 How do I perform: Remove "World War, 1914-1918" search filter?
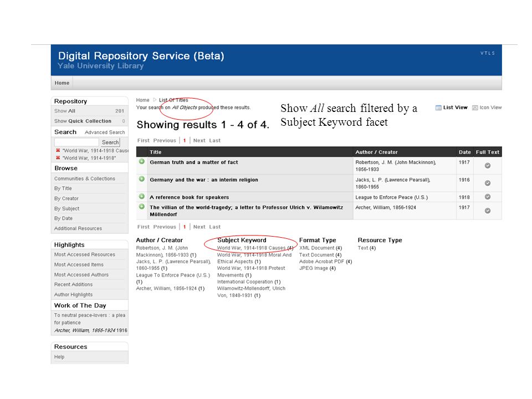[58, 158]
